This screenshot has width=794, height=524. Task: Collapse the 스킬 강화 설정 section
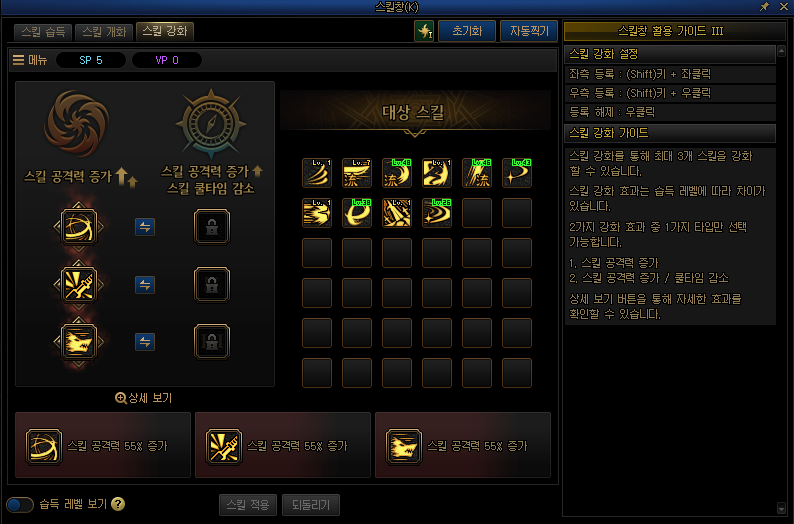tap(669, 54)
